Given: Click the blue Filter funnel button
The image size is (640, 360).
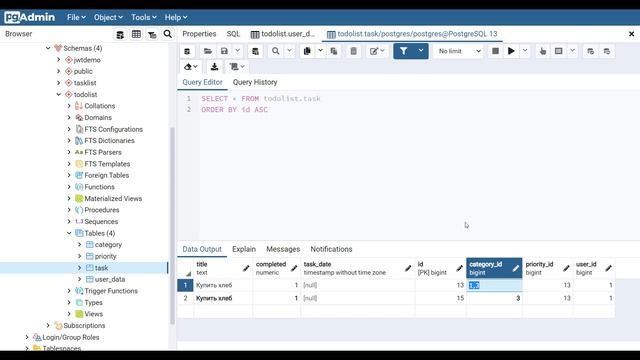Looking at the screenshot, I should (403, 51).
